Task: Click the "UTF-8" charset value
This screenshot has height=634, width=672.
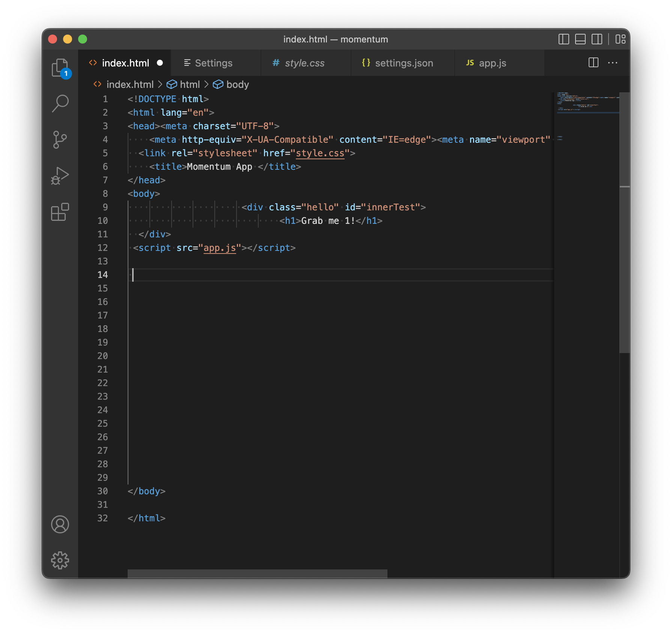Action: click(x=255, y=126)
